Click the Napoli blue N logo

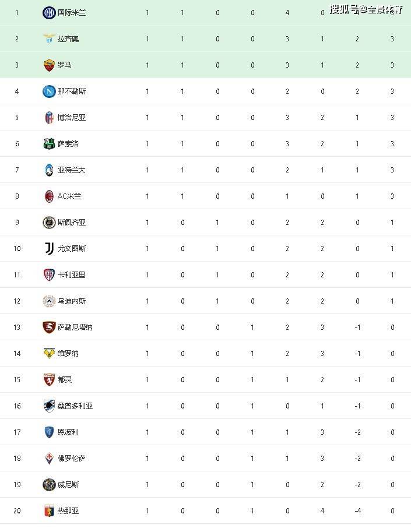[x=49, y=91]
